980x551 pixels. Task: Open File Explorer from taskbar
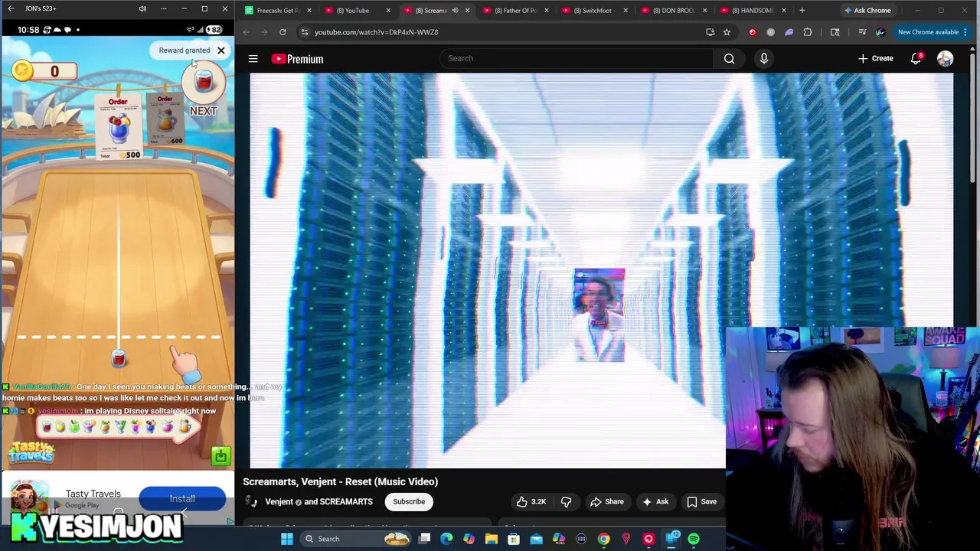[492, 539]
